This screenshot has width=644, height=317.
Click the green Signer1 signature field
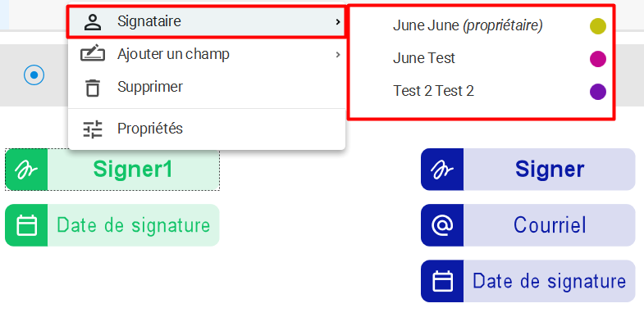click(x=112, y=170)
